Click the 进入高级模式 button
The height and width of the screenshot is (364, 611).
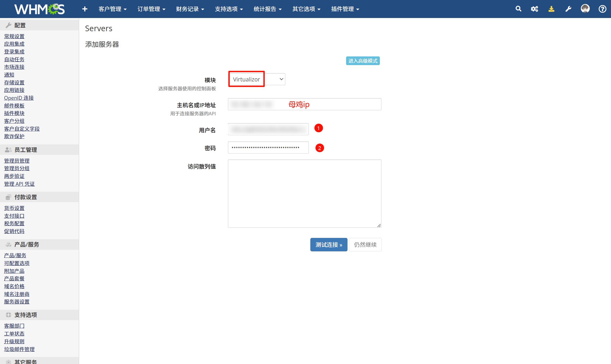pyautogui.click(x=363, y=61)
